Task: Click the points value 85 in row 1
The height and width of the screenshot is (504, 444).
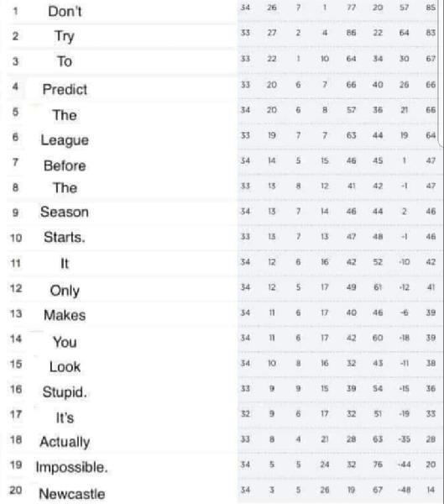Action: 431,8
